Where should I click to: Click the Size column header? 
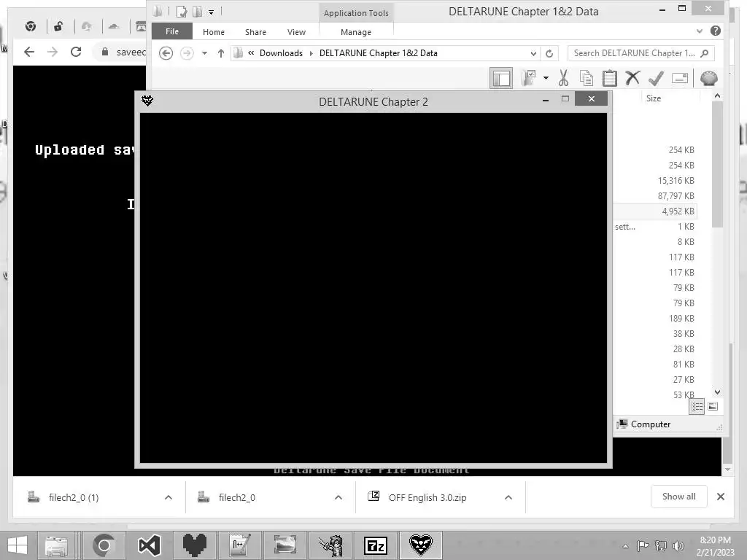tap(653, 98)
